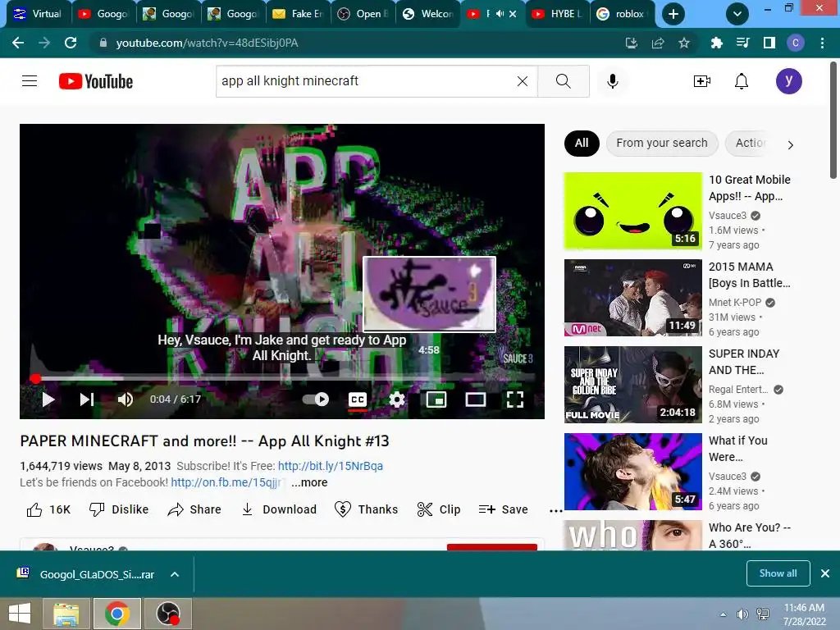
Task: Open Chrome extensions puzzle icon
Action: (x=717, y=43)
